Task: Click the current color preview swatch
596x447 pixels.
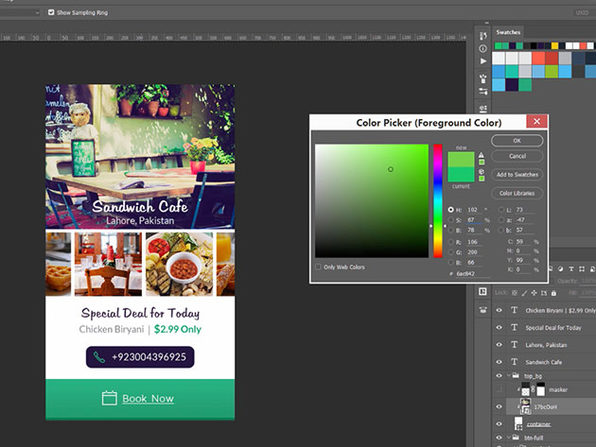Action: pyautogui.click(x=461, y=174)
